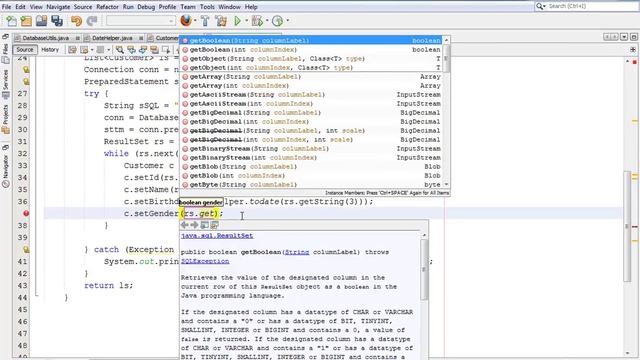Click the Open Project icon
The height and width of the screenshot is (360, 640).
pos(41,21)
